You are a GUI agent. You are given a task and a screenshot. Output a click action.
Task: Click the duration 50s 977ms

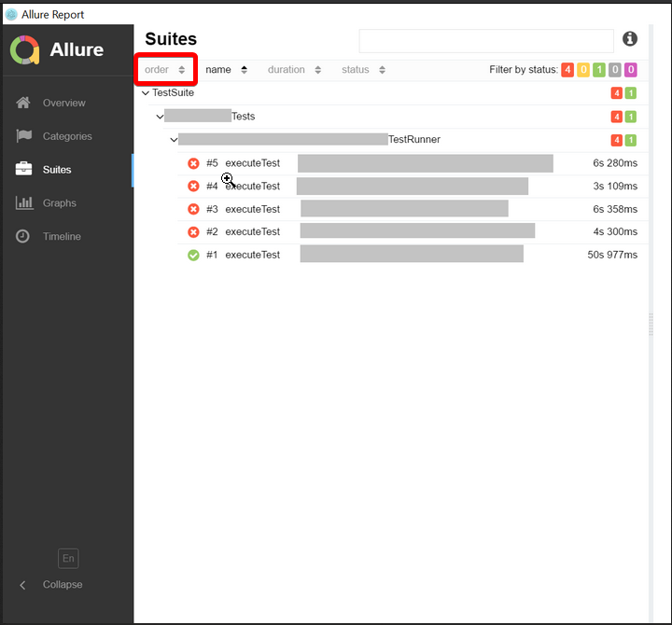(x=612, y=255)
